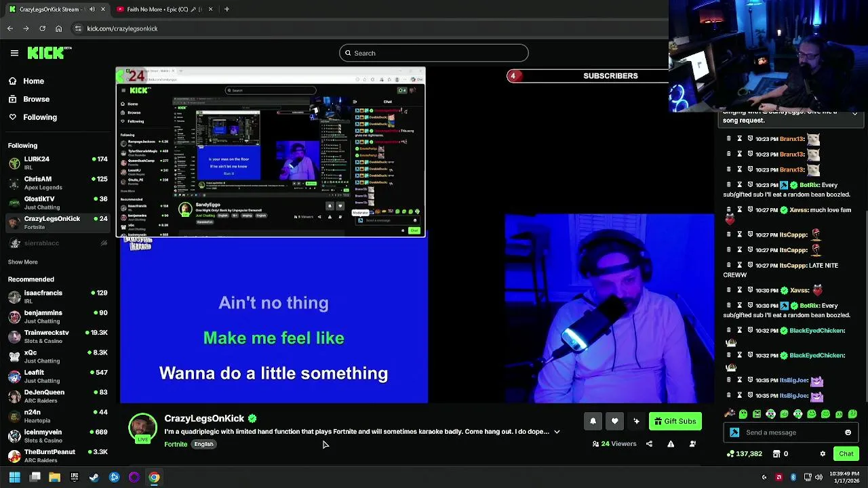Click the Send a message field
The height and width of the screenshot is (488, 868).
[791, 432]
